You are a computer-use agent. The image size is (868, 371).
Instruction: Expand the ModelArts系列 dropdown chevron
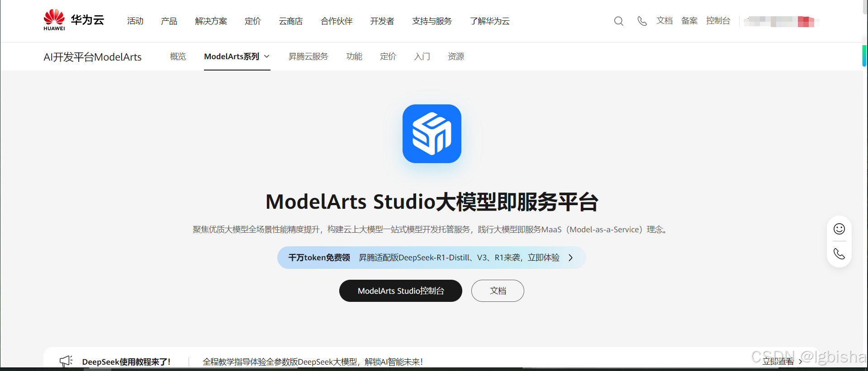pos(267,56)
